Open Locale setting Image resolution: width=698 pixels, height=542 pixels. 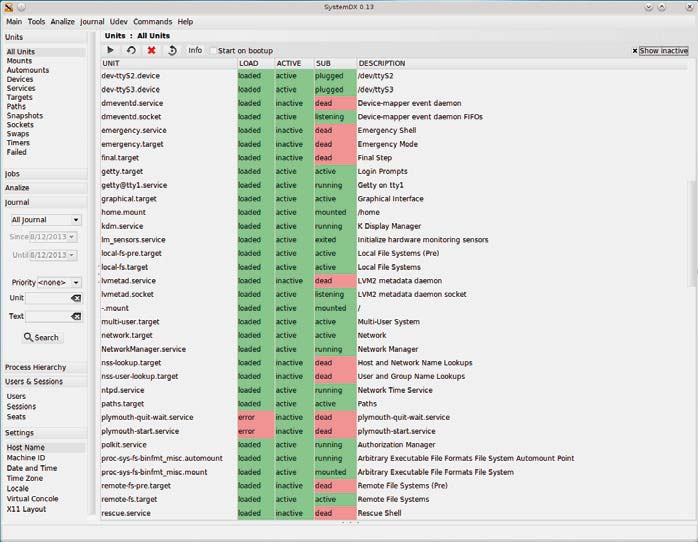tap(17, 489)
